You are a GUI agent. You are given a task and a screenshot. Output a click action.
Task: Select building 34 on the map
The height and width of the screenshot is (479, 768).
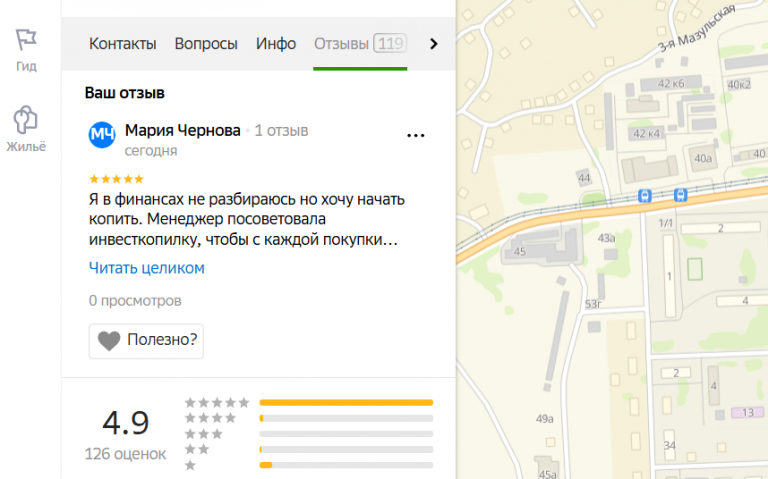point(670,445)
